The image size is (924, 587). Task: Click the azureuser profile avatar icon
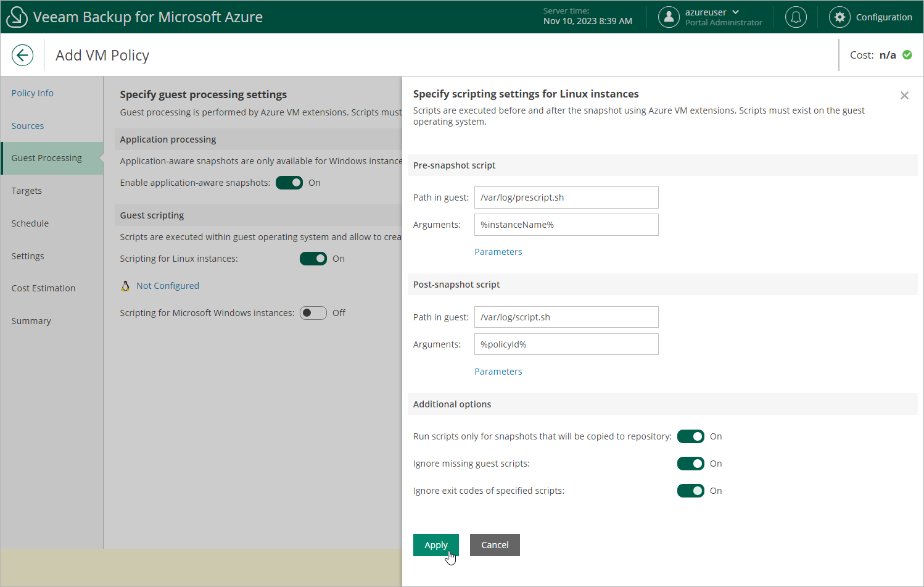click(x=669, y=17)
